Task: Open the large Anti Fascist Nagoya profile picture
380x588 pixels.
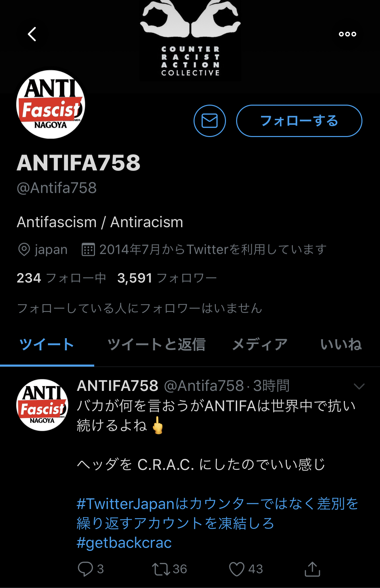Action: [51, 104]
